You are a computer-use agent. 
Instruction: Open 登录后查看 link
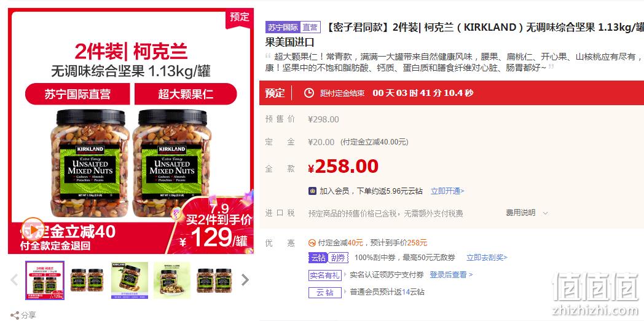click(x=451, y=274)
